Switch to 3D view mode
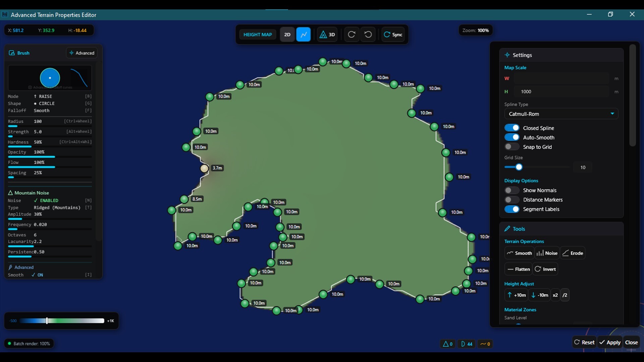Image resolution: width=644 pixels, height=362 pixels. tap(327, 35)
